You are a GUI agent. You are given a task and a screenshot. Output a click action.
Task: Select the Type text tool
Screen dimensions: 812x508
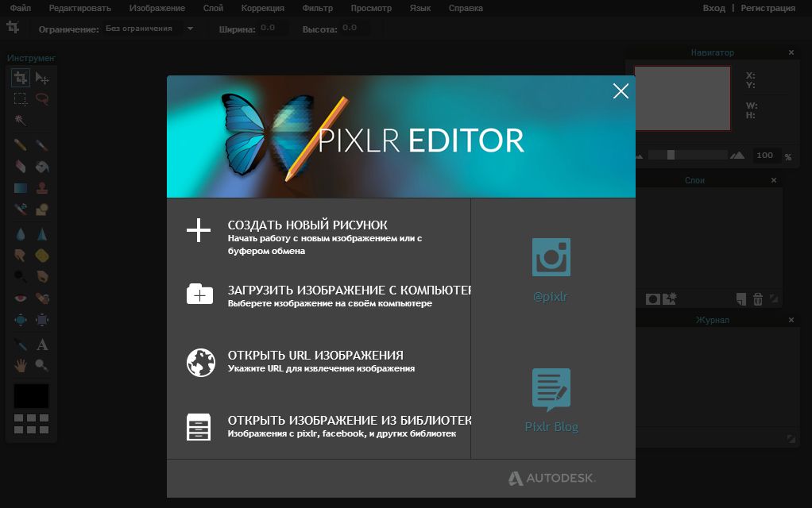42,344
